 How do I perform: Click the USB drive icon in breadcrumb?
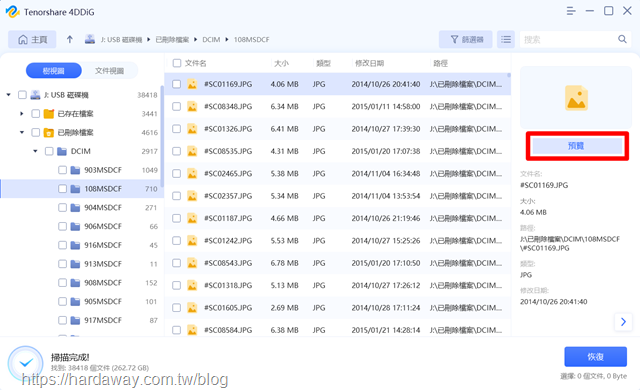90,39
